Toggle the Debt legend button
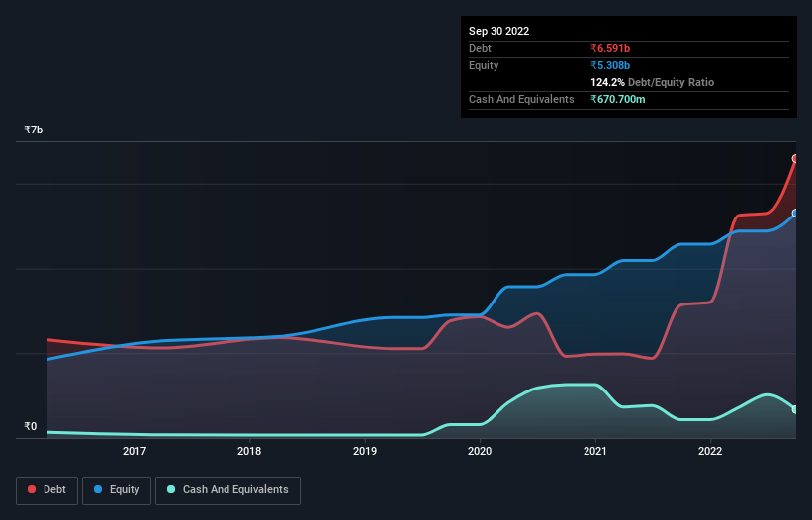Image resolution: width=812 pixels, height=520 pixels. [x=46, y=490]
